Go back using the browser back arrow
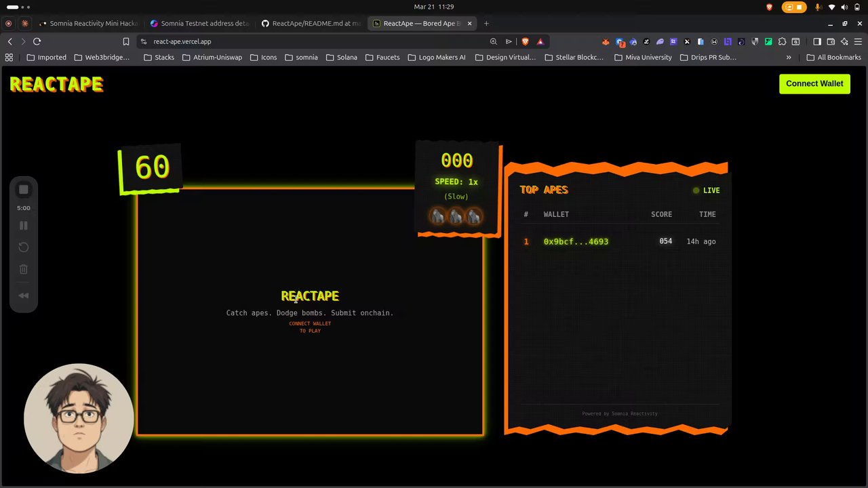 point(9,41)
